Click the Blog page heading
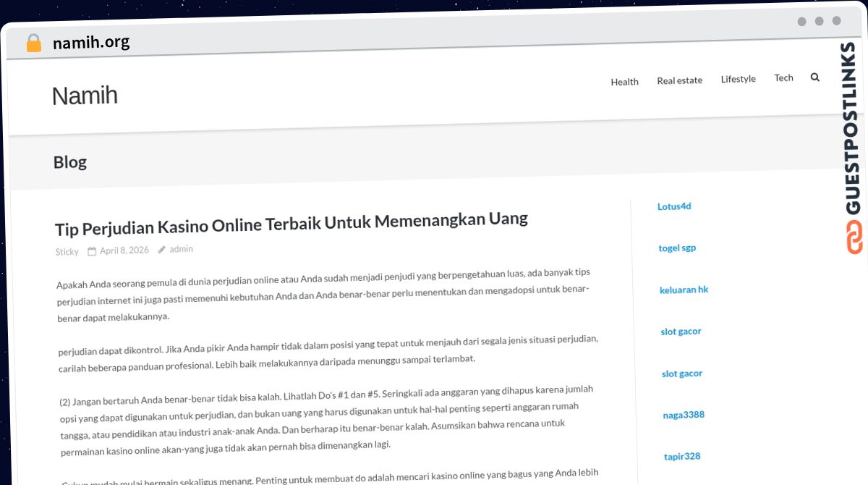The height and width of the screenshot is (485, 868). [x=69, y=162]
